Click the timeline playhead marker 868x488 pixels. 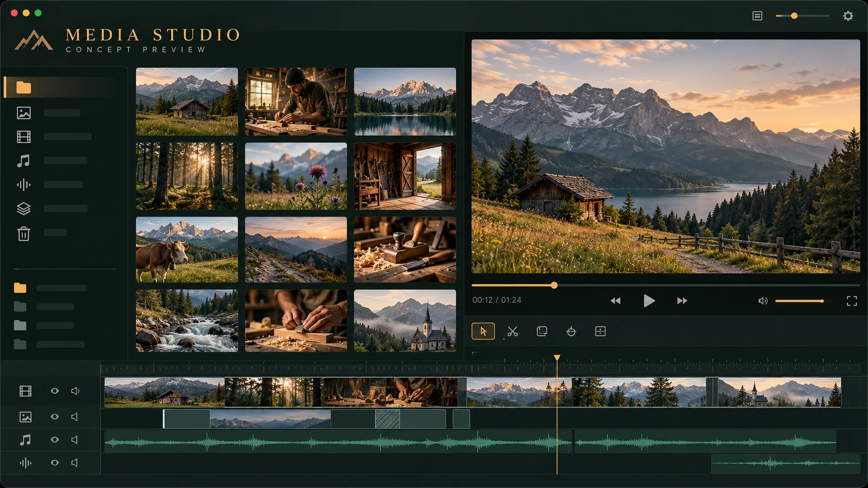point(557,358)
